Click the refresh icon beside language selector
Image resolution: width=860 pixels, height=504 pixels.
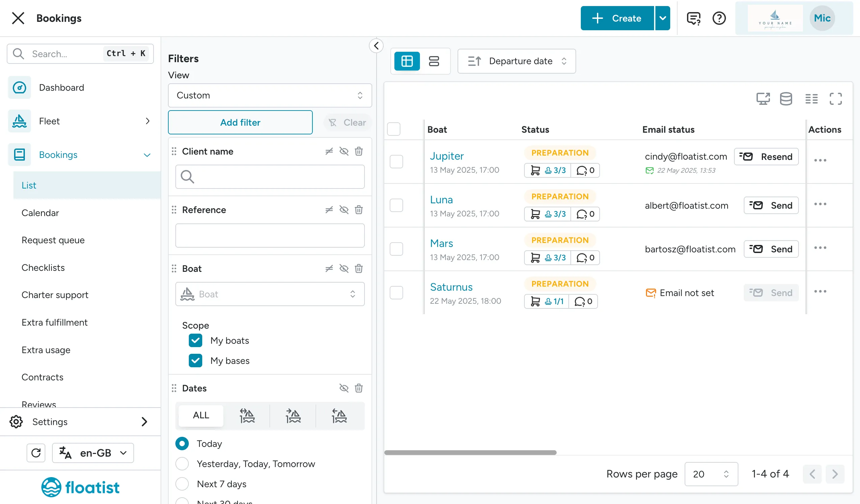coord(36,453)
